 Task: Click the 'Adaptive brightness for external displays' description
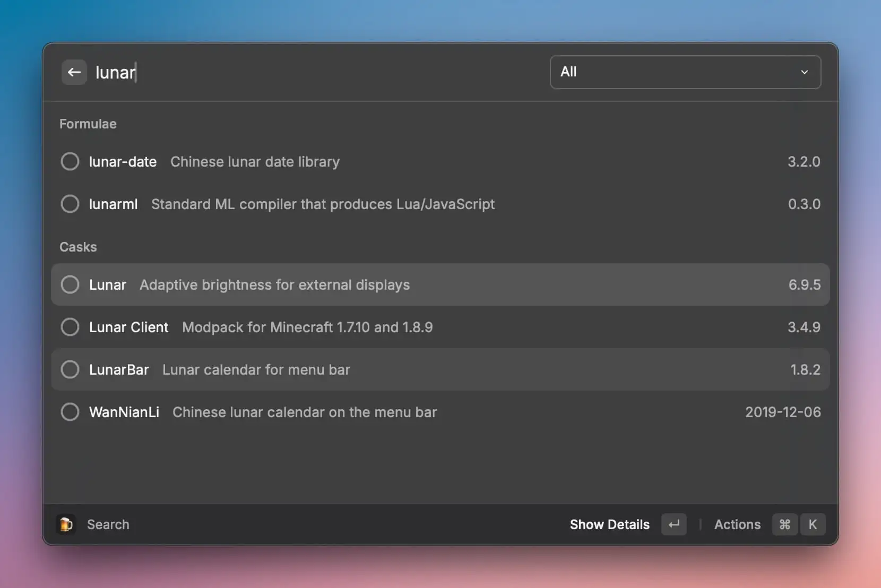[x=274, y=284]
